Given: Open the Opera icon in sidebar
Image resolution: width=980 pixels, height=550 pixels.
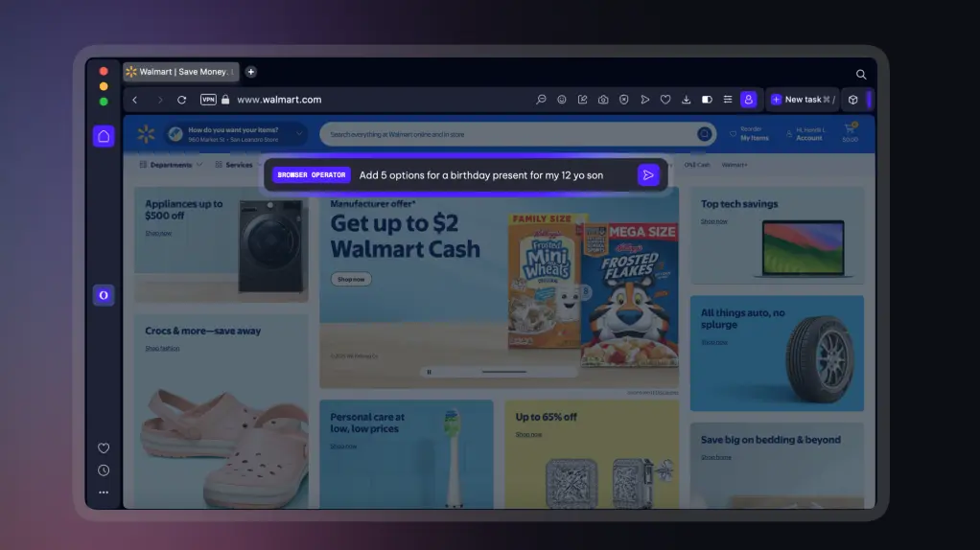Looking at the screenshot, I should tap(104, 295).
